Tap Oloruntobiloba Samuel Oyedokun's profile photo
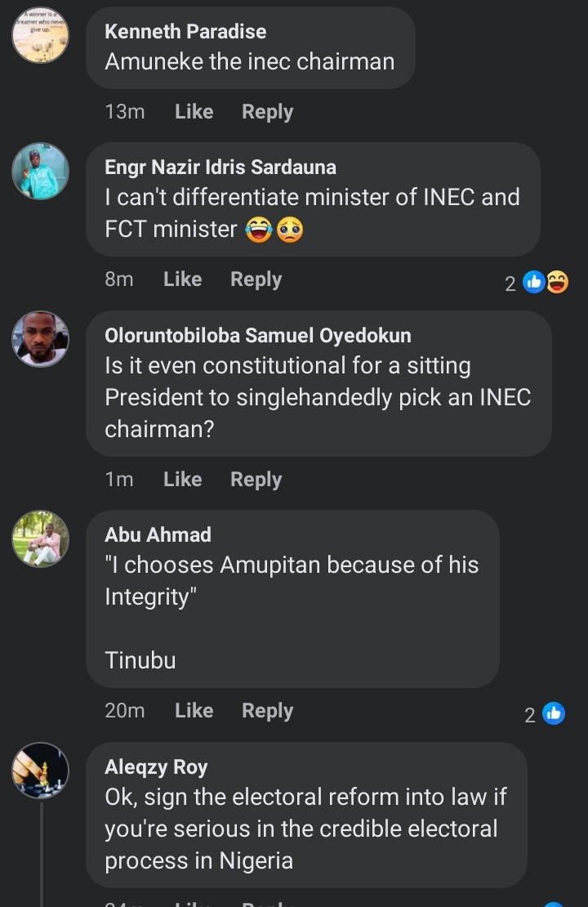The image size is (588, 907). pos(41,338)
